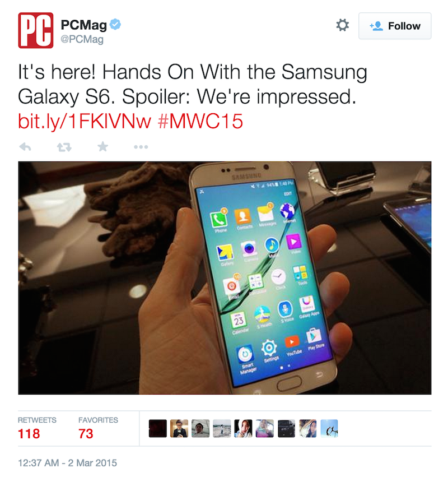Open the 12:37 AM - 2 Mar 2015 timestamp
Viewport: 448px width, 477px height.
67,463
